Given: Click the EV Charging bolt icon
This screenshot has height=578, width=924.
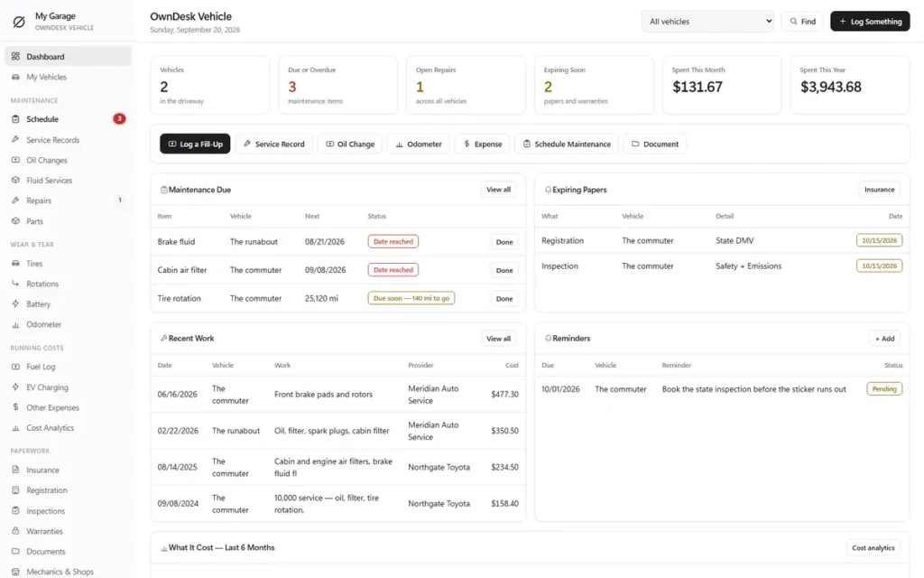Looking at the screenshot, I should (15, 387).
